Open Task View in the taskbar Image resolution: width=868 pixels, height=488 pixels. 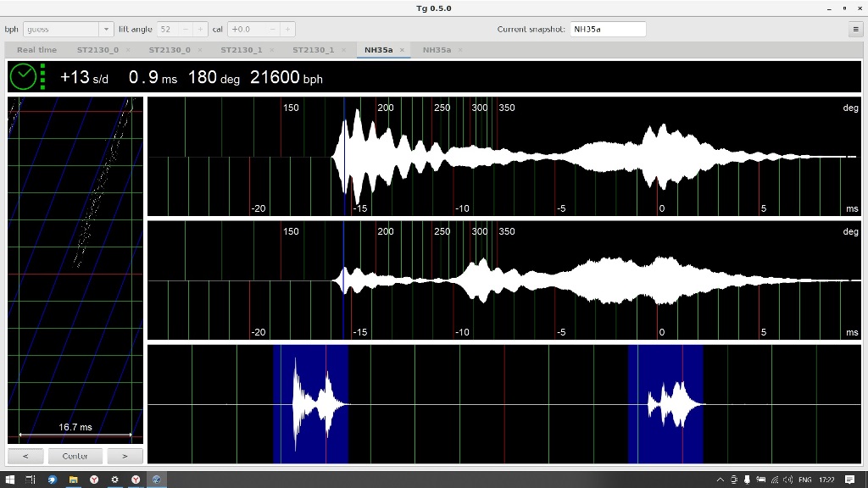(31, 480)
